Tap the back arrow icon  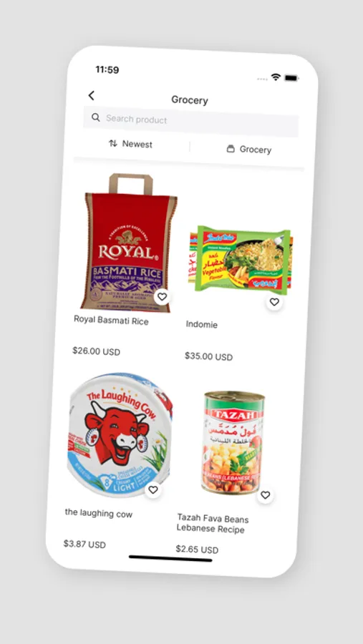click(x=91, y=96)
